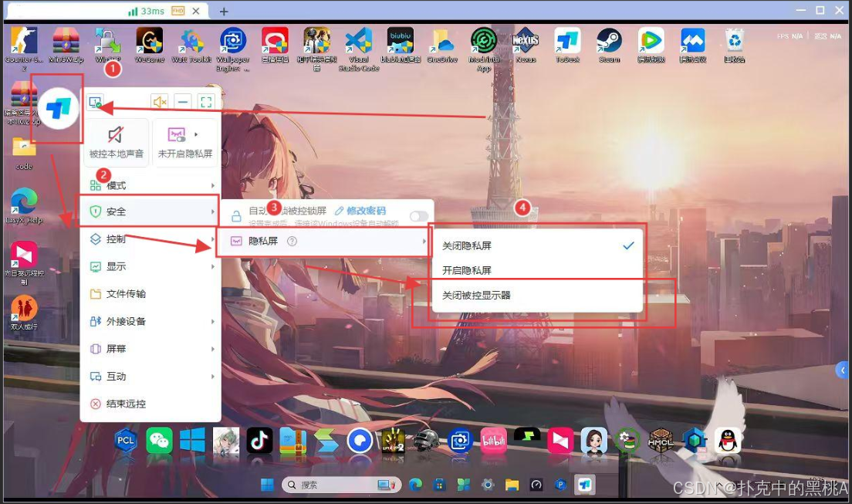Expand the arrow on the 互动 row
The width and height of the screenshot is (852, 504).
(x=212, y=376)
